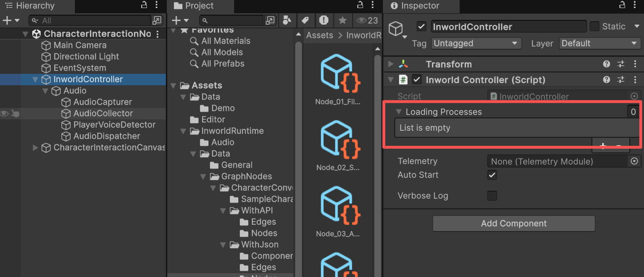Open the Static dropdown arrow
This screenshot has width=644, height=277.
[x=637, y=27]
